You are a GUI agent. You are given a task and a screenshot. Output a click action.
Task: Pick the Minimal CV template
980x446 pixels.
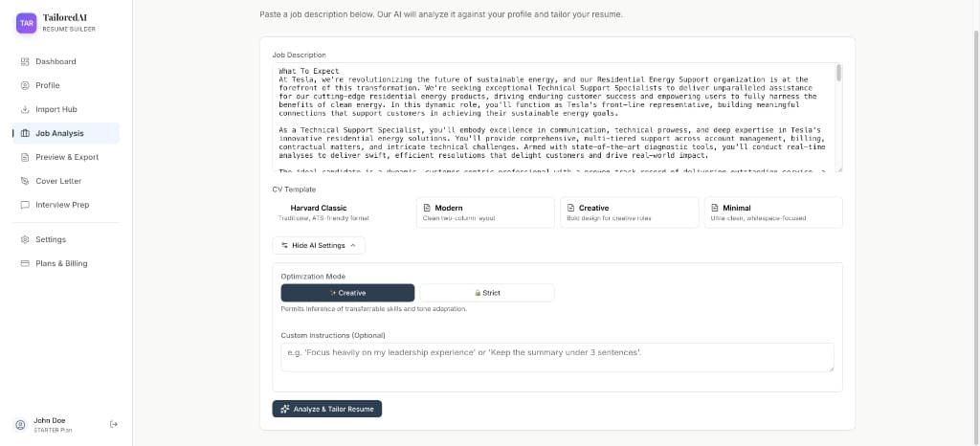(x=773, y=212)
